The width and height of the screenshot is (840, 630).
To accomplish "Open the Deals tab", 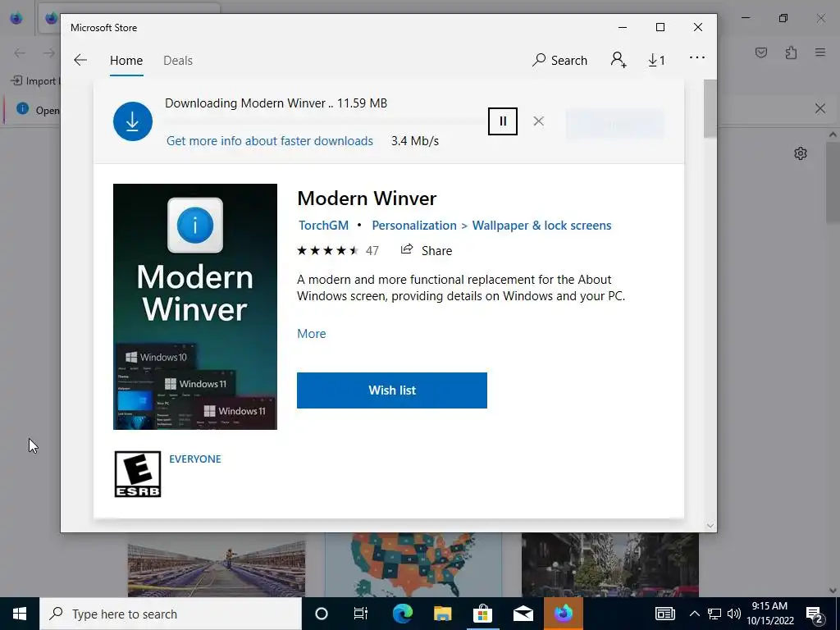I will pyautogui.click(x=178, y=61).
